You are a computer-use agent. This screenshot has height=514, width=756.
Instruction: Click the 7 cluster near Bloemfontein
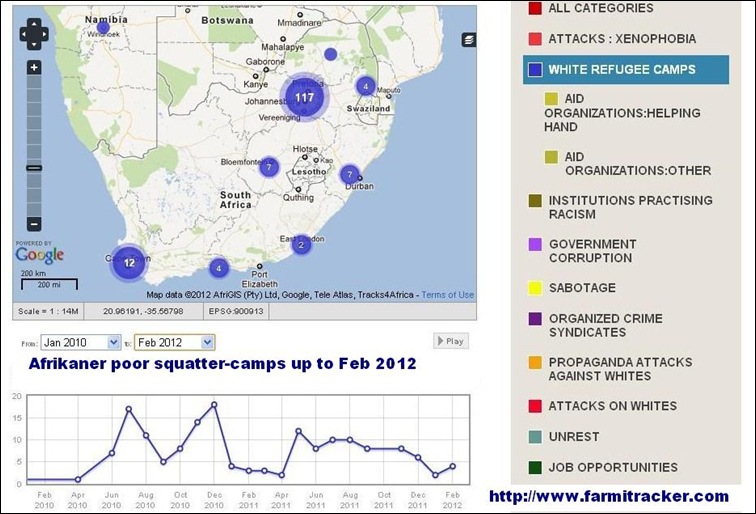point(269,167)
